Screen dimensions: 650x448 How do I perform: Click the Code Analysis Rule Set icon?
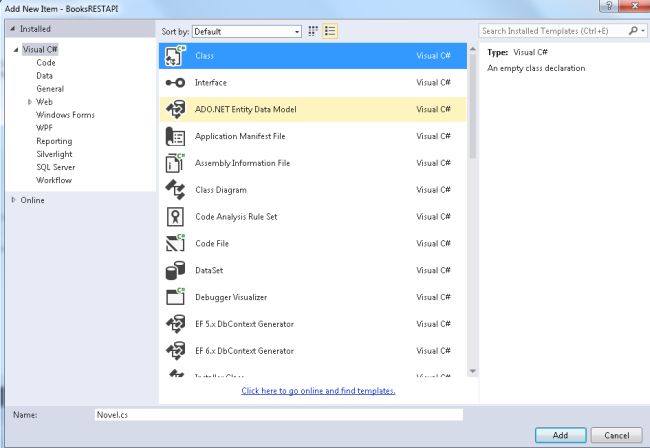pos(175,217)
